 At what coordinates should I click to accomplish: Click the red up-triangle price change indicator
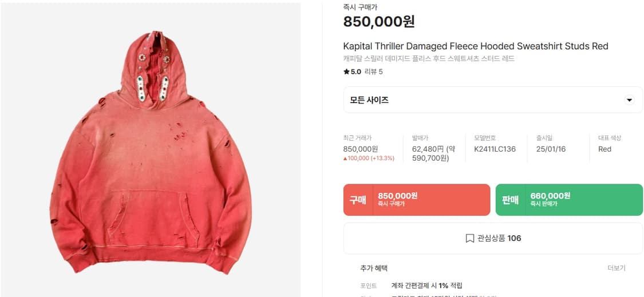(345, 158)
